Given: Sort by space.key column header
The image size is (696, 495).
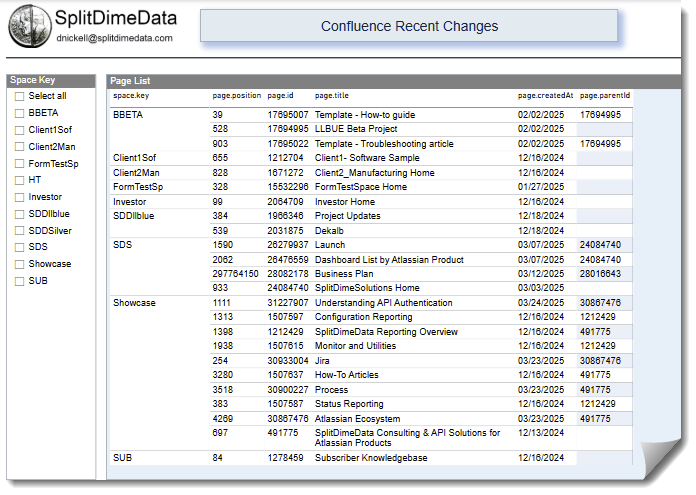Looking at the screenshot, I should pyautogui.click(x=131, y=95).
